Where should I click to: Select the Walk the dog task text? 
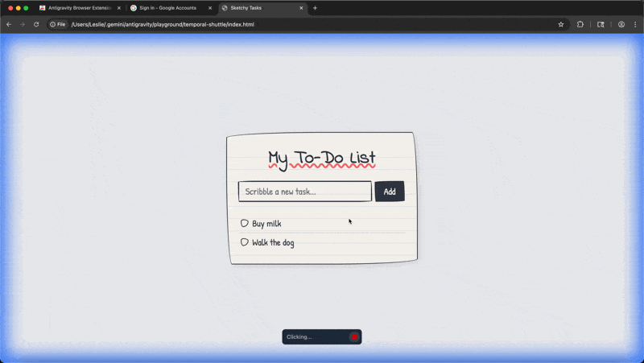273,242
